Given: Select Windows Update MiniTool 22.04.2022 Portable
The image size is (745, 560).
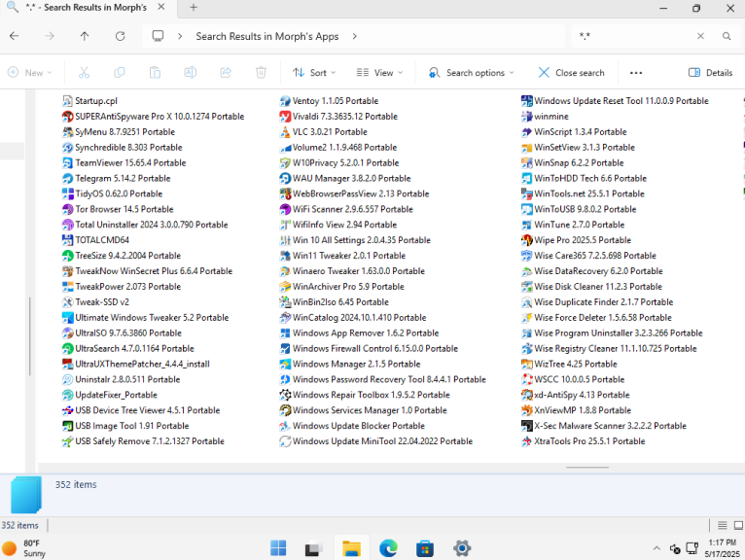Looking at the screenshot, I should pos(376,441).
